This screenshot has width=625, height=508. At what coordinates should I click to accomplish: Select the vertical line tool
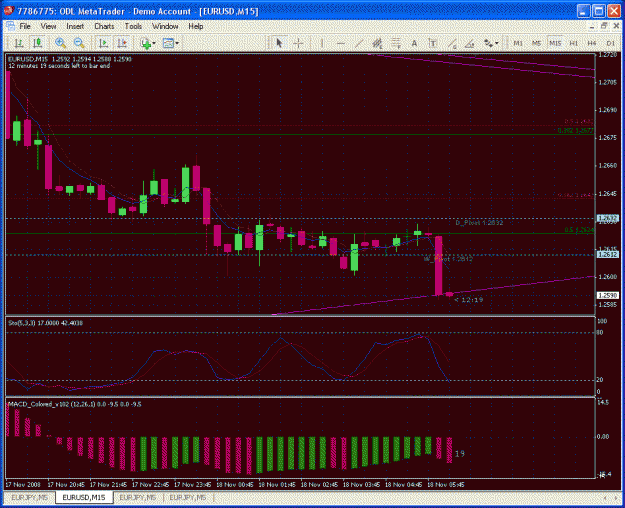[322, 43]
